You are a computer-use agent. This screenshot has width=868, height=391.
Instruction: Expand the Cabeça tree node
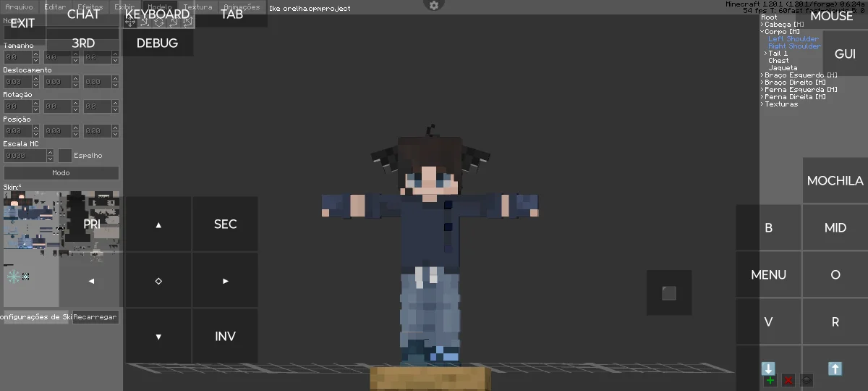click(762, 25)
